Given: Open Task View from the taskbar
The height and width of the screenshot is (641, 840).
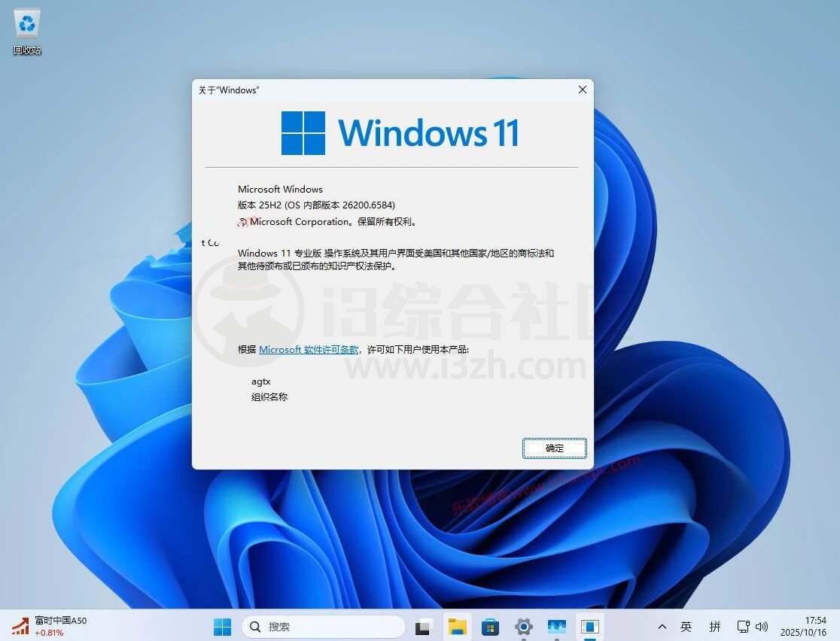Looking at the screenshot, I should click(x=424, y=626).
